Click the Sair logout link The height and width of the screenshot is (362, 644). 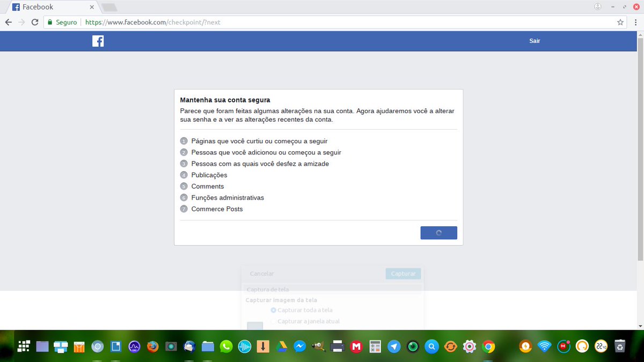[535, 41]
